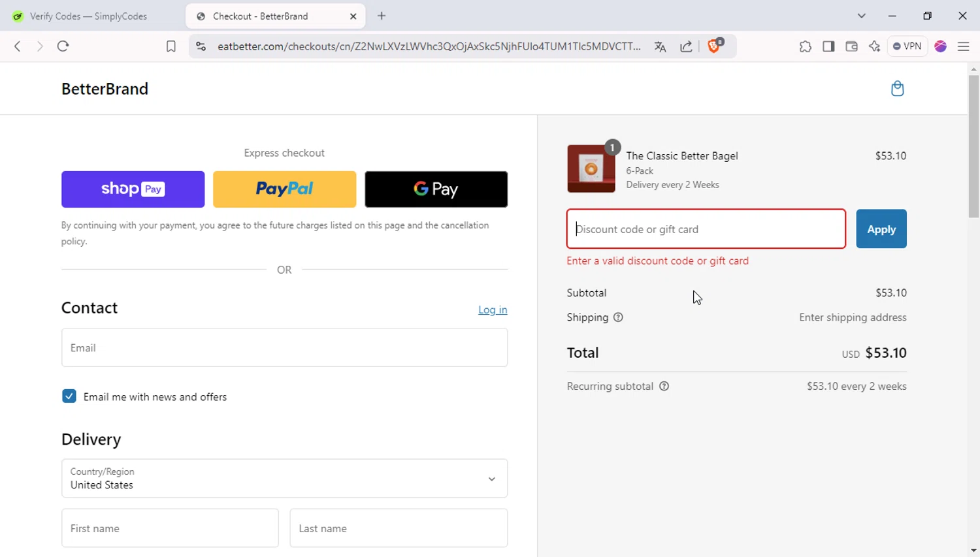Viewport: 980px width, 557px height.
Task: Click the '$53.10 every 2 weeks' value
Action: click(x=857, y=386)
